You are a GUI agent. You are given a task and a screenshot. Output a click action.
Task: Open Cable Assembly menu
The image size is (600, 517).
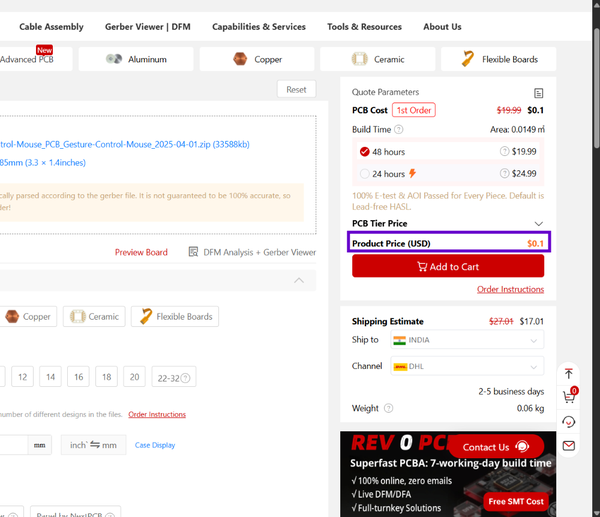(51, 27)
